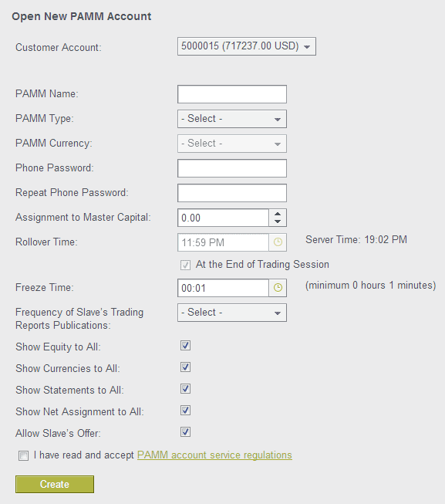The image size is (445, 504).
Task: Decrease Assignment to Master Capital value
Action: tap(278, 222)
